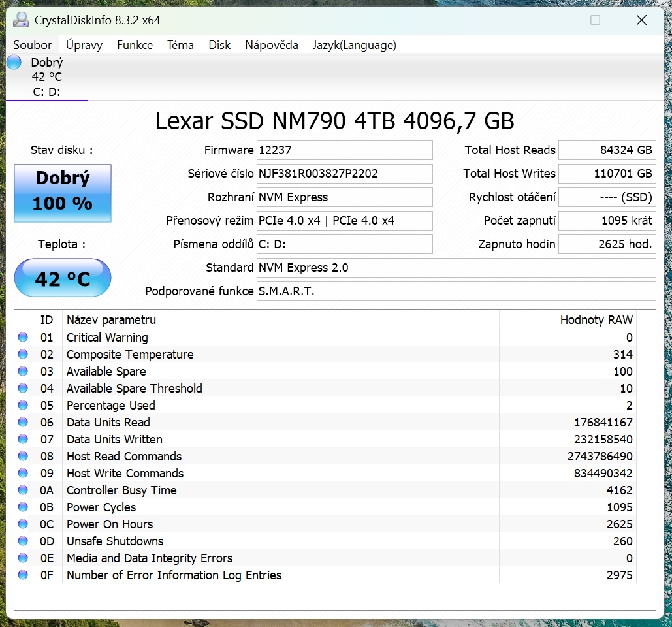Screen dimensions: 672x627
Task: Click the raw value 2975
Action: [619, 575]
